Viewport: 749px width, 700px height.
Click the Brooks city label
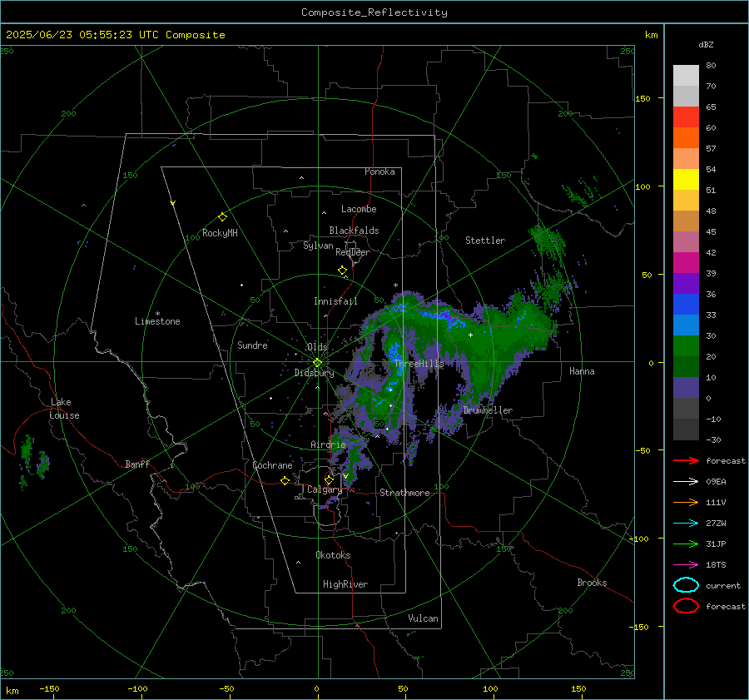click(592, 583)
